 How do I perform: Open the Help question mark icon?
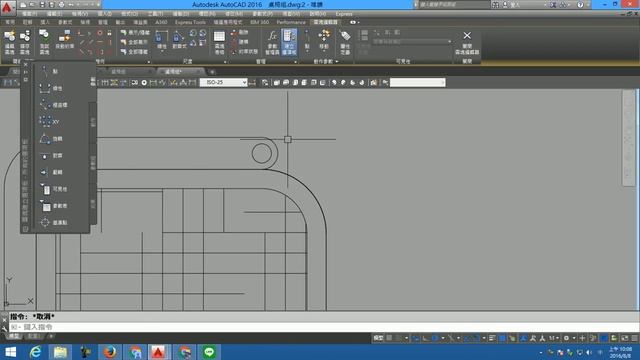580,4
